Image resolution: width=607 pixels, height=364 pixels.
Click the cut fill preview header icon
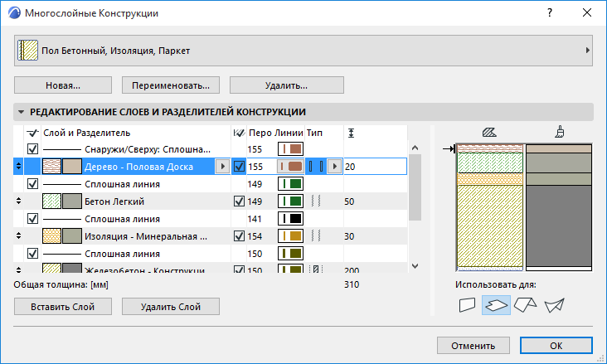point(489,133)
